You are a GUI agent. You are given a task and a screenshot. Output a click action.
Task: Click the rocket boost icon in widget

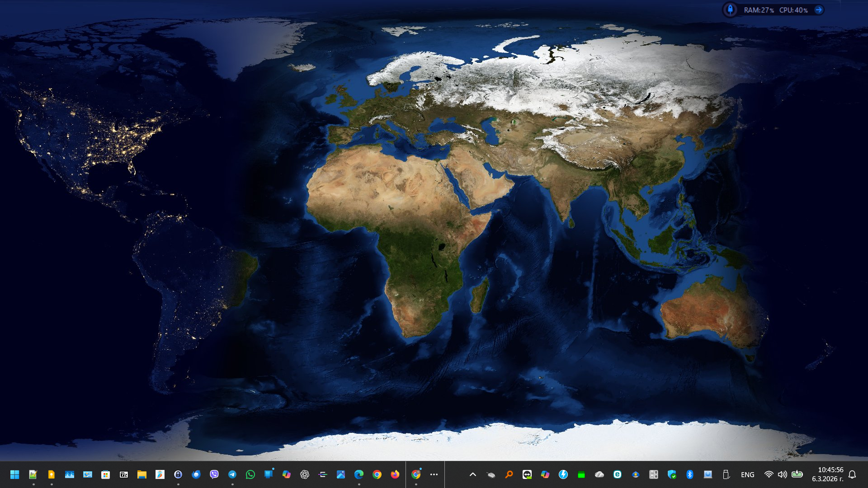730,9
